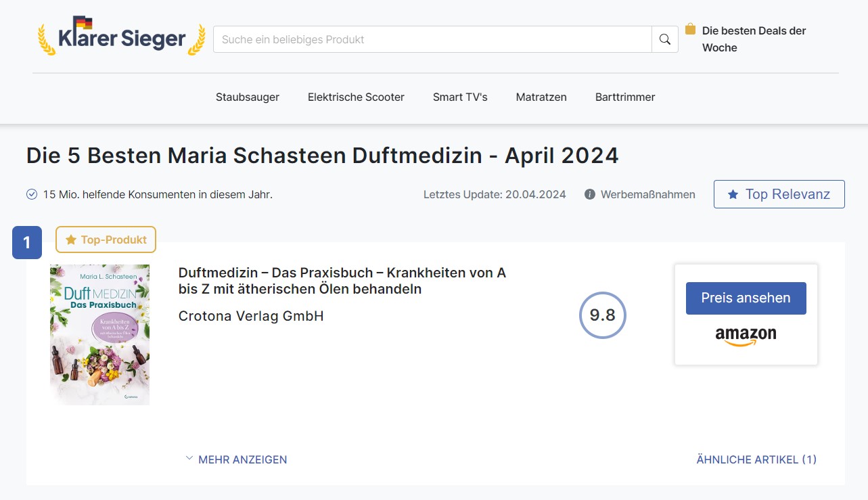Navigate to Barttrimmer category

[x=625, y=97]
